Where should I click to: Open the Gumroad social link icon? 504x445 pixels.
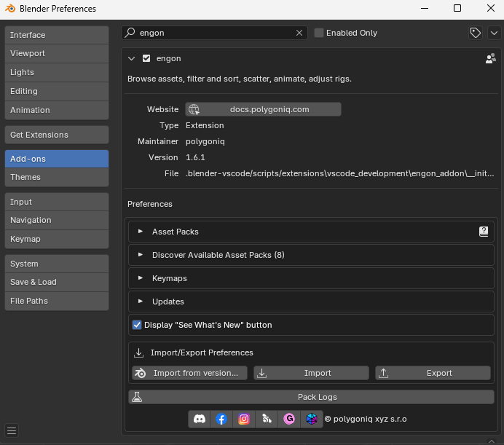point(289,419)
